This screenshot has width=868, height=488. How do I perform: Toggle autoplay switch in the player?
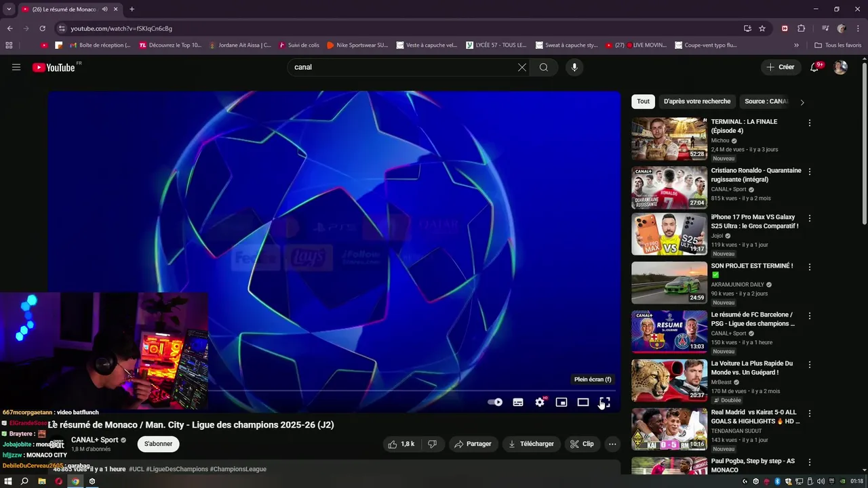point(495,402)
